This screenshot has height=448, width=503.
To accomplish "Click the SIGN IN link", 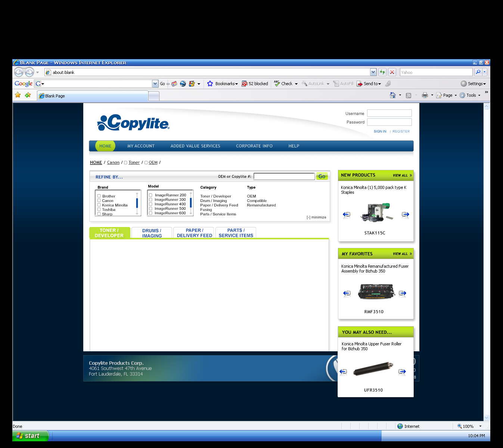I will tap(380, 131).
